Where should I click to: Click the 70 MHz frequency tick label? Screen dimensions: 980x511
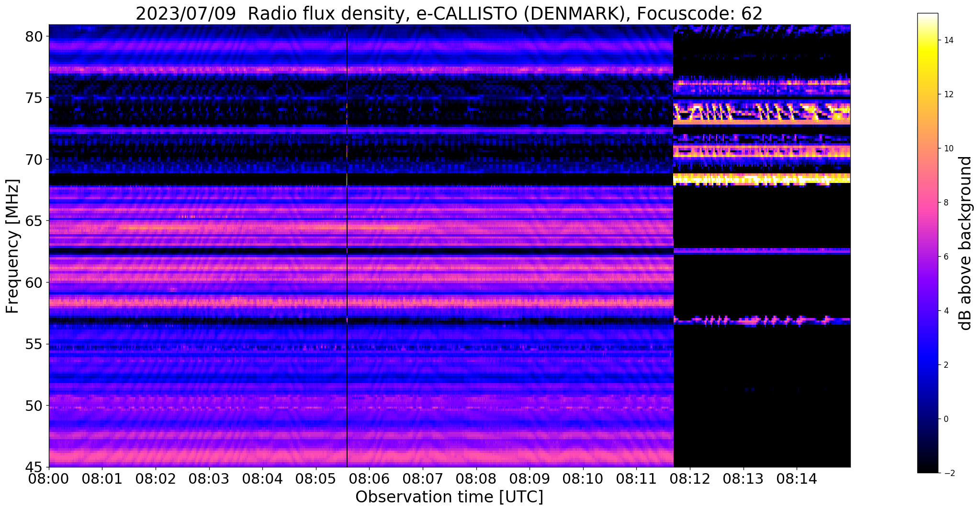pyautogui.click(x=34, y=159)
